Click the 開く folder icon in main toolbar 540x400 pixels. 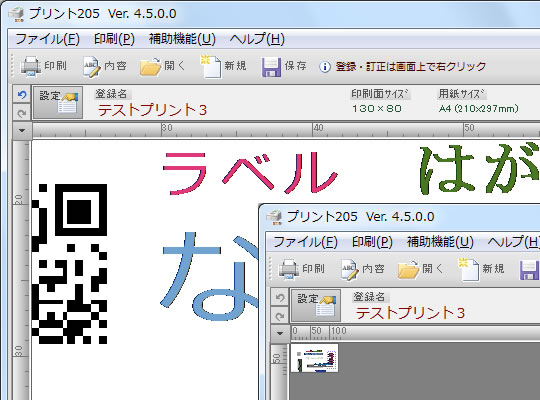coord(150,66)
